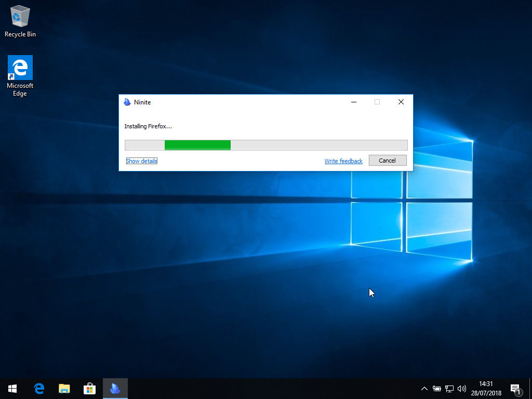
Task: Click the battery power tray icon
Action: click(437, 389)
